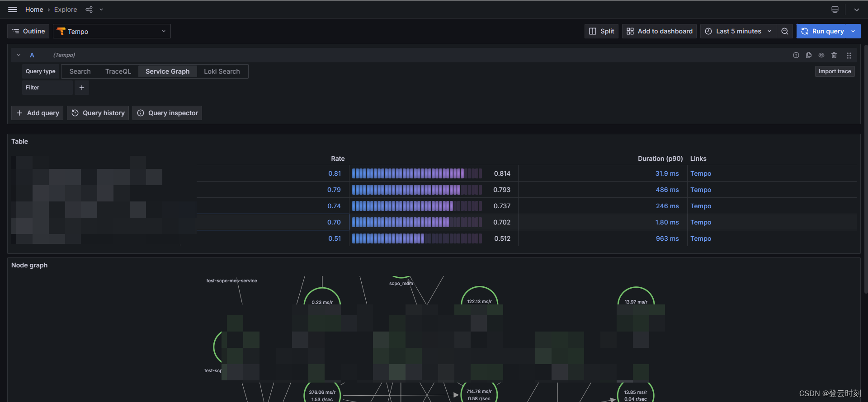Duplicate query A
Image resolution: width=868 pixels, height=402 pixels.
[x=809, y=55]
